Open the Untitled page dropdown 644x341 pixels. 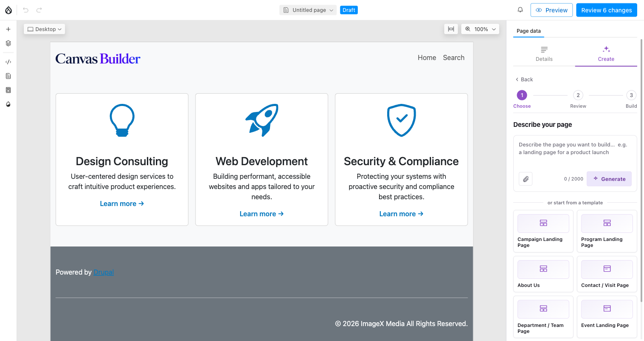pyautogui.click(x=308, y=10)
